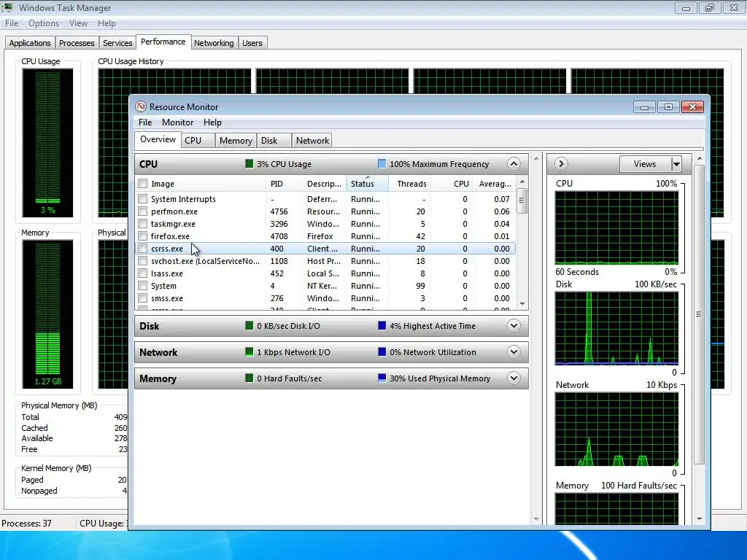
Task: Switch to Resource Monitor Memory tab
Action: tap(236, 141)
